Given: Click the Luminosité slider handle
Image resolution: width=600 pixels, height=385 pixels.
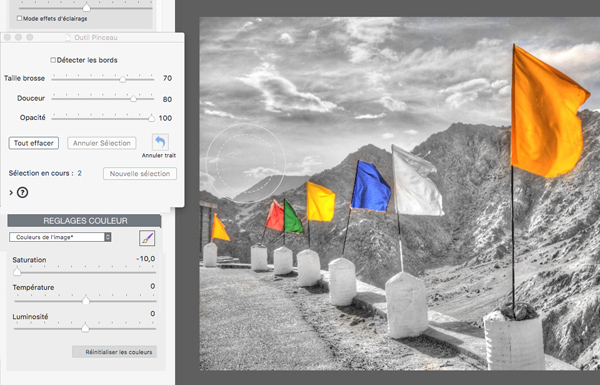Looking at the screenshot, I should [85, 328].
